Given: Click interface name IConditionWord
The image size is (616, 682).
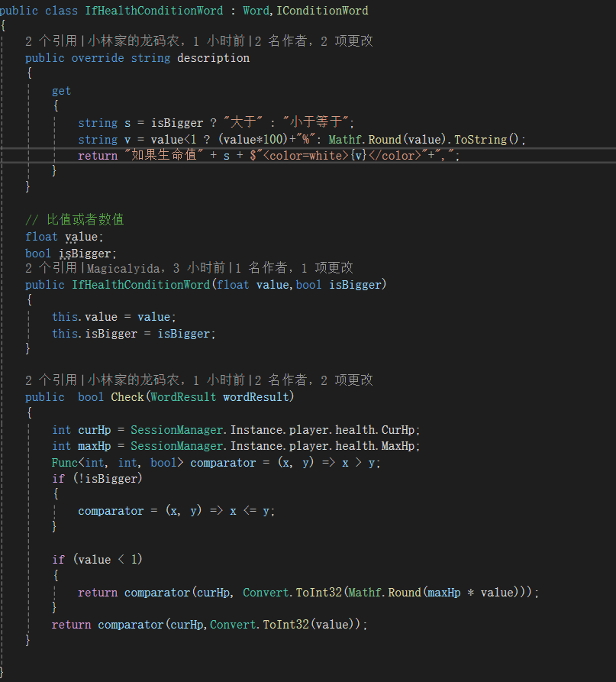Looking at the screenshot, I should (322, 11).
